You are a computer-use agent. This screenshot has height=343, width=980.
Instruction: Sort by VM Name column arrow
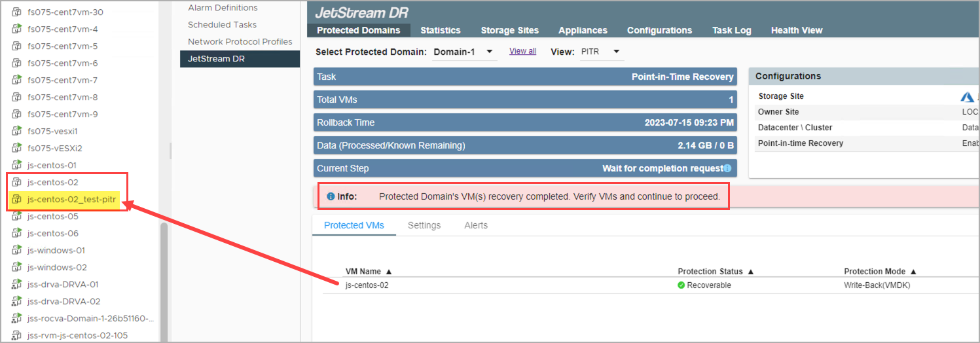tap(389, 272)
